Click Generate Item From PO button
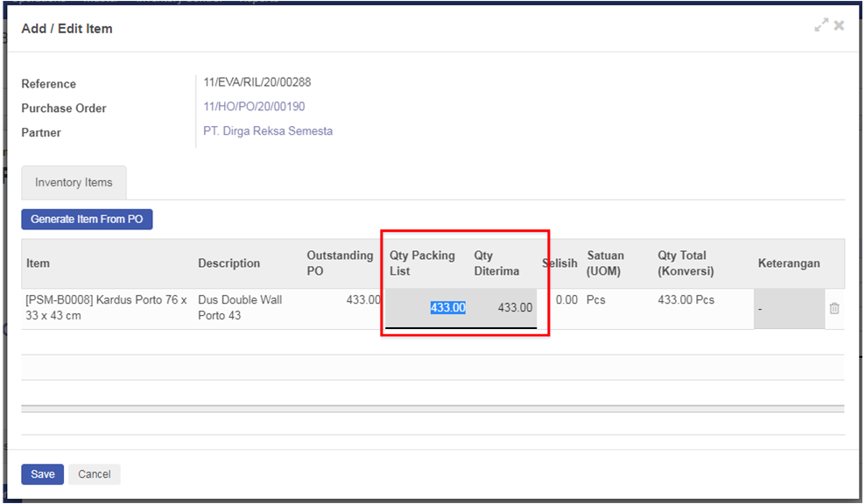 pos(87,219)
